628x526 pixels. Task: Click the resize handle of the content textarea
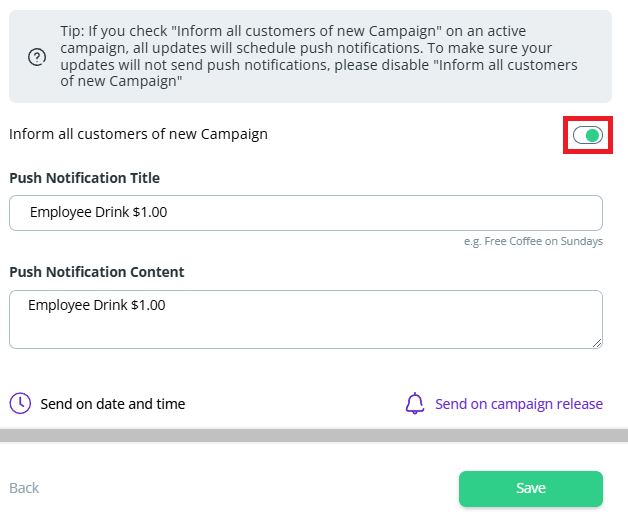597,343
